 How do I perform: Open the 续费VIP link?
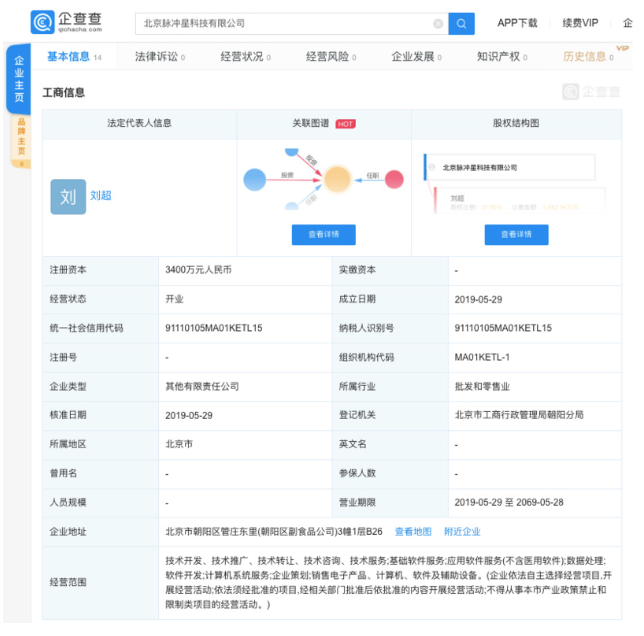[x=580, y=23]
